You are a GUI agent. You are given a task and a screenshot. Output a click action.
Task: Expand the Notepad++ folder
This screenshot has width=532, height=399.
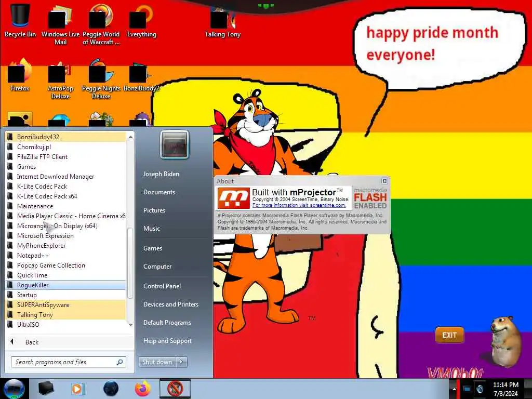pyautogui.click(x=66, y=256)
